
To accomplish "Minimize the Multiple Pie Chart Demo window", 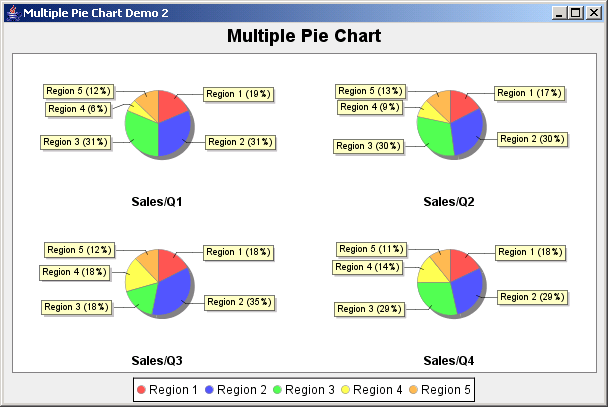I will 559,13.
